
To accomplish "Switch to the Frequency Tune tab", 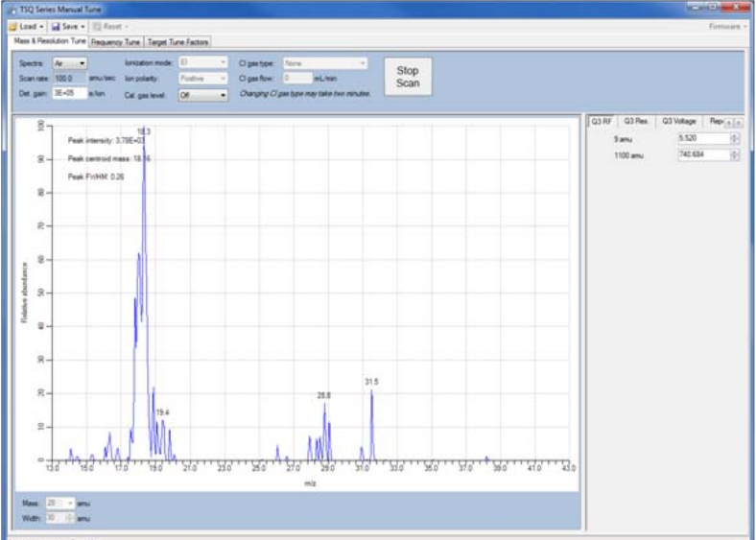I will click(115, 42).
